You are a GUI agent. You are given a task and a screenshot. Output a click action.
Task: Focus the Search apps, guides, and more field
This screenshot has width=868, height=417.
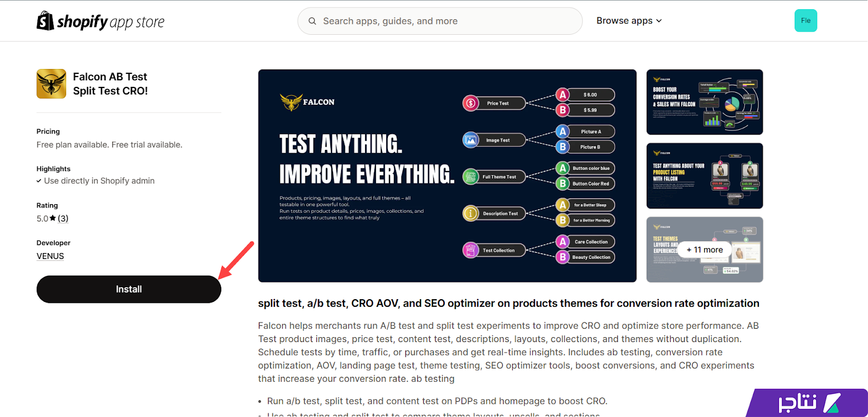coord(440,21)
